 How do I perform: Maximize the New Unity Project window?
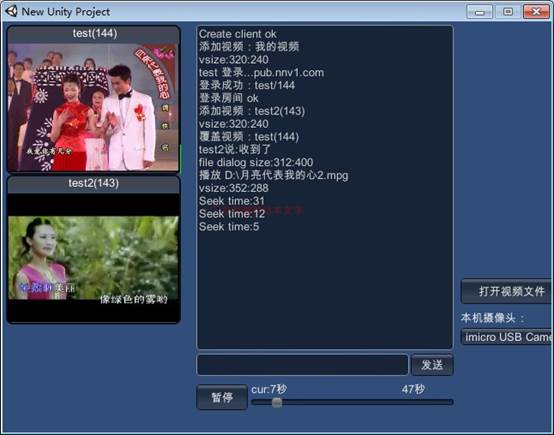pos(508,12)
